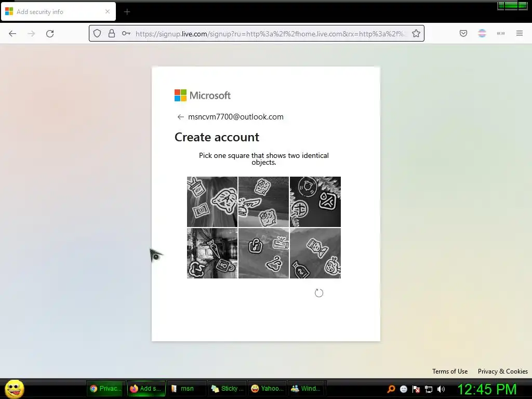Open a new browser tab
This screenshot has height=399, width=532.
click(127, 12)
